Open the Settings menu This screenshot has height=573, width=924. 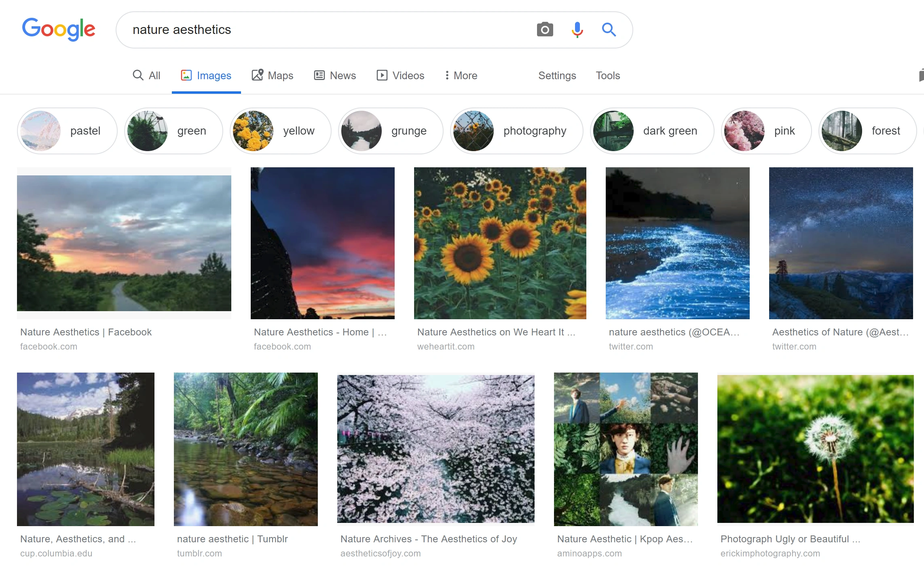pos(557,76)
